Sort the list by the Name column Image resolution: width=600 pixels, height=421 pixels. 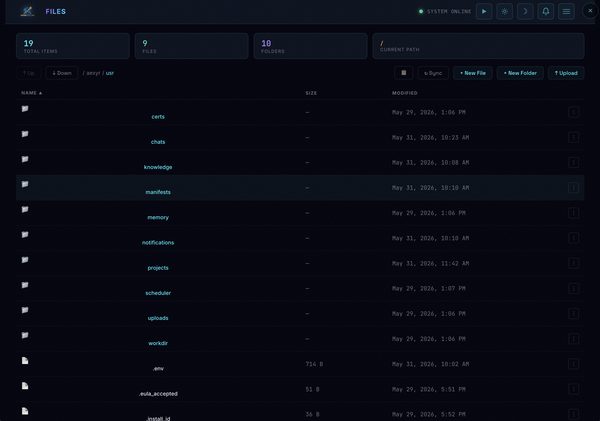31,93
